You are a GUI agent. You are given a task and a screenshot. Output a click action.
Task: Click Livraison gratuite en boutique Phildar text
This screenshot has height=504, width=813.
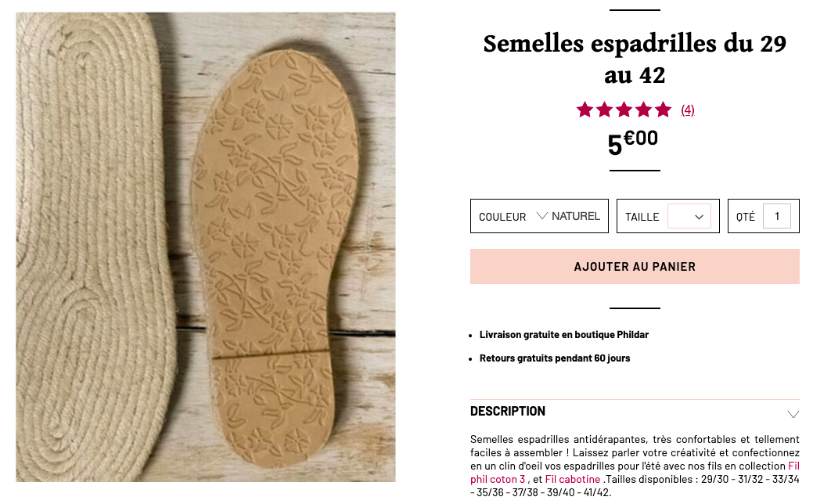pyautogui.click(x=563, y=335)
